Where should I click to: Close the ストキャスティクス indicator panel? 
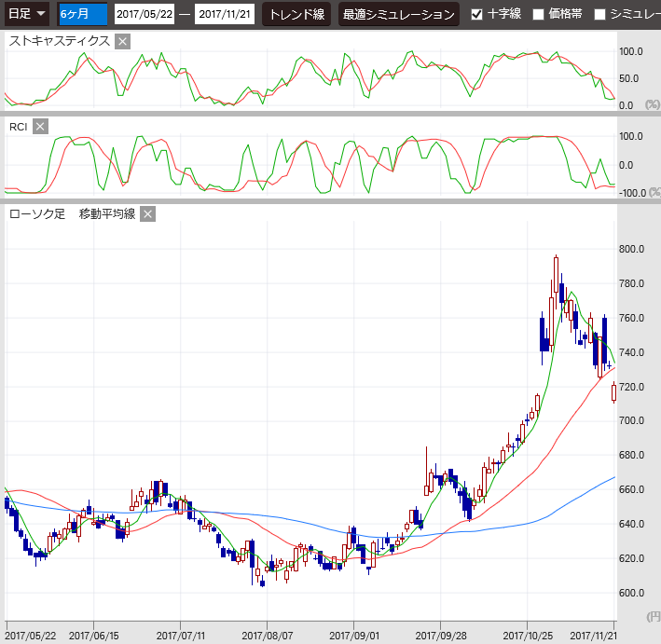coord(123,41)
